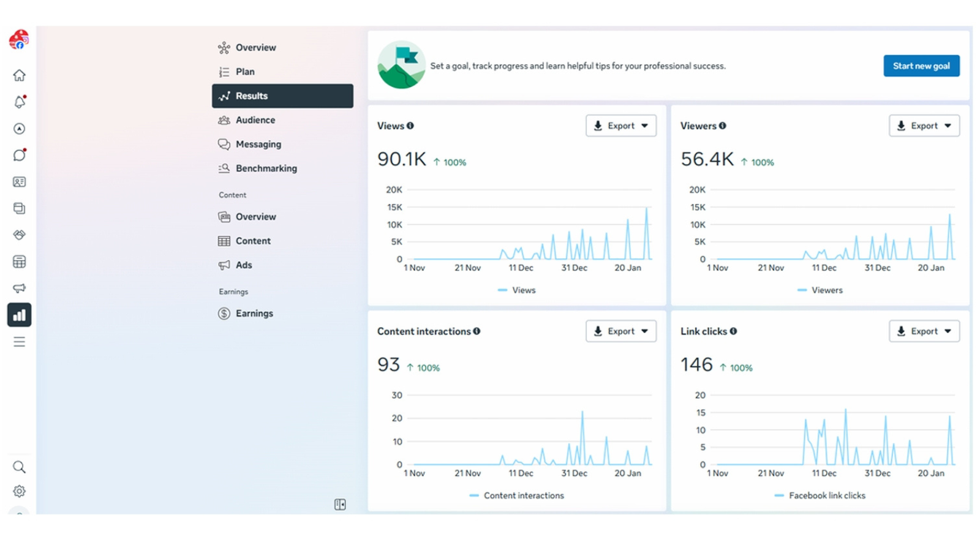Expand the Views Export dropdown

[620, 126]
